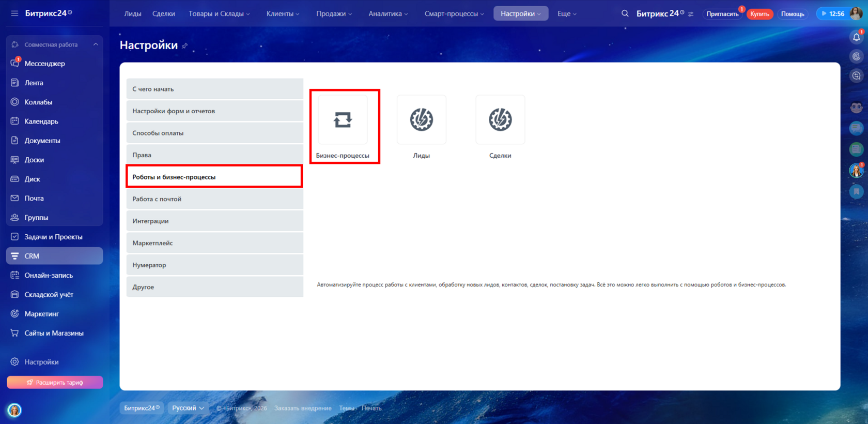This screenshot has height=424, width=868.
Task: Open the Календарь icon
Action: [15, 121]
